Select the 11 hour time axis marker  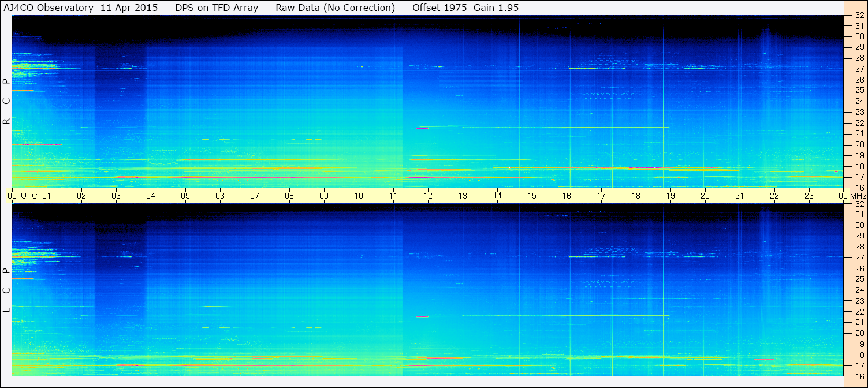(393, 196)
